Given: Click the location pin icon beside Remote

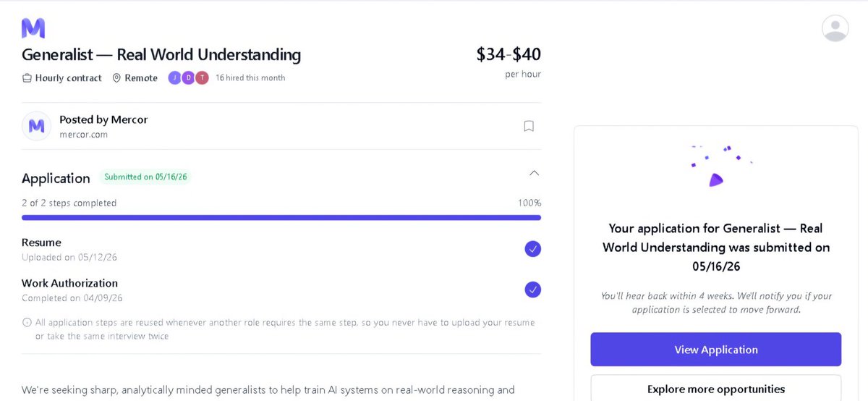Looking at the screenshot, I should pos(116,78).
